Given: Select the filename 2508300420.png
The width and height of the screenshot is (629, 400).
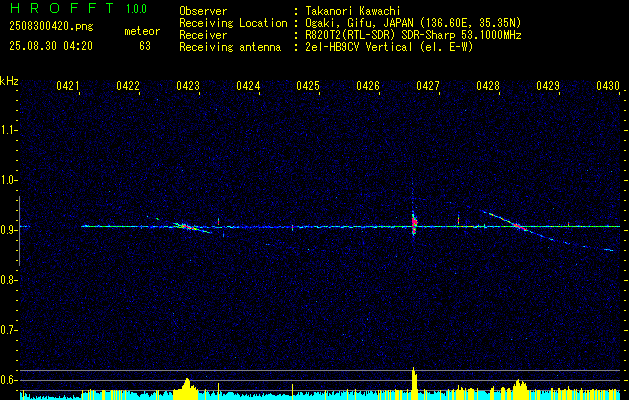Looking at the screenshot, I should [51, 26].
